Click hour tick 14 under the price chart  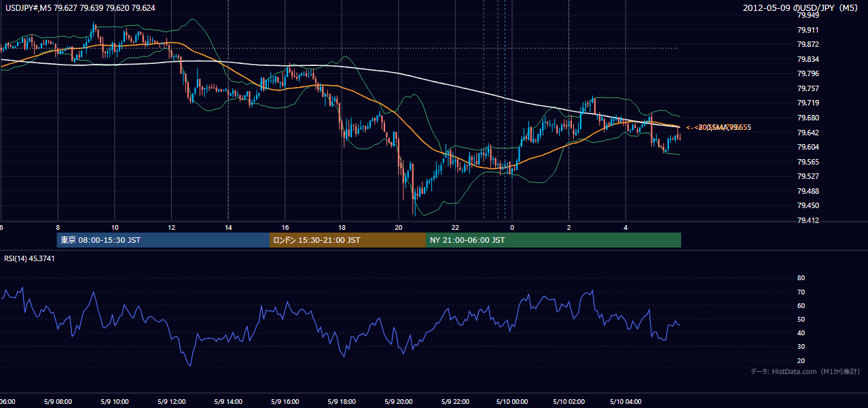tap(229, 227)
